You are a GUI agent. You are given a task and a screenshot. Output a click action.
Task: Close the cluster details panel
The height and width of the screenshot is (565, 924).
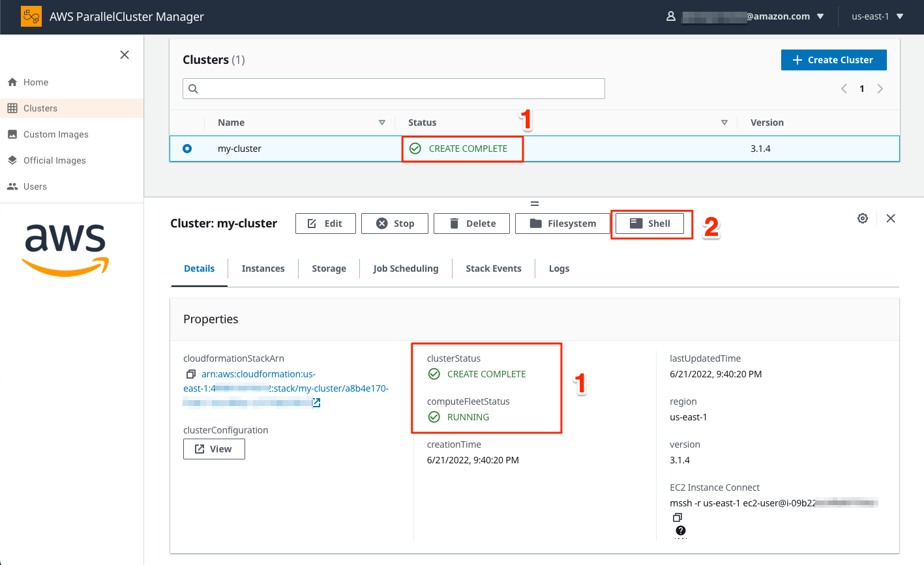point(891,218)
